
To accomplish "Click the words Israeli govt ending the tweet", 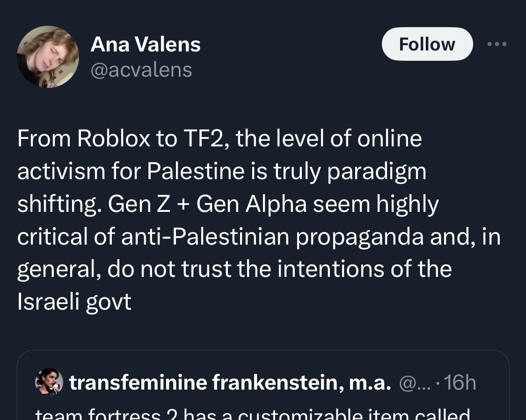I will click(x=74, y=302).
